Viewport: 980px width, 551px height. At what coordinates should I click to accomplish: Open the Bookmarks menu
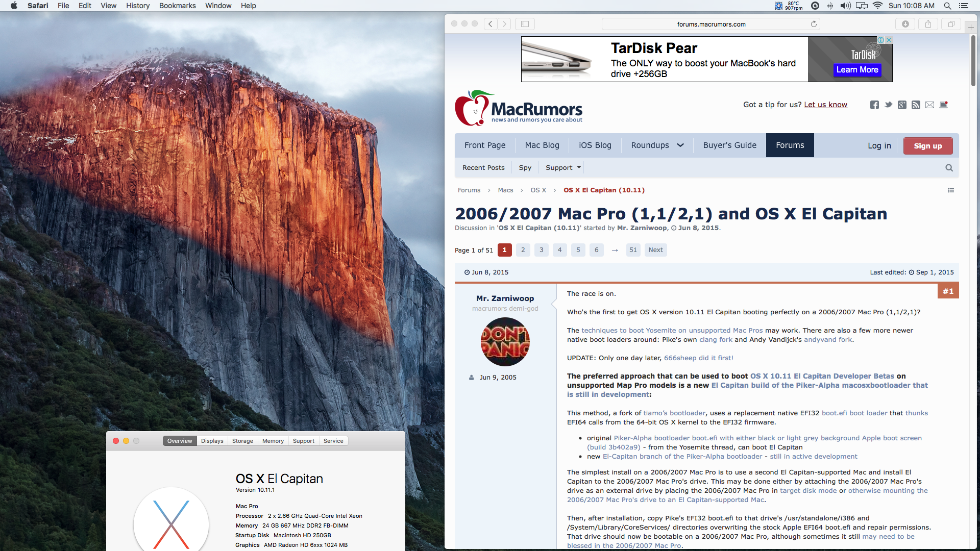tap(177, 6)
